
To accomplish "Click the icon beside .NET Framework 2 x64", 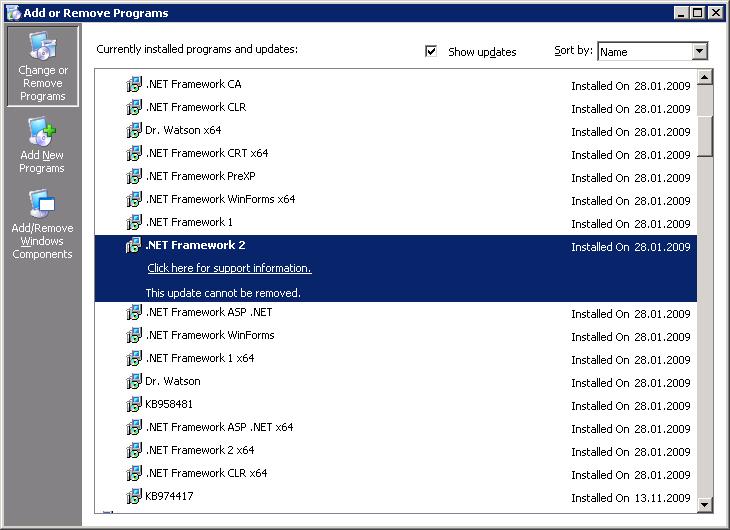I will click(134, 450).
